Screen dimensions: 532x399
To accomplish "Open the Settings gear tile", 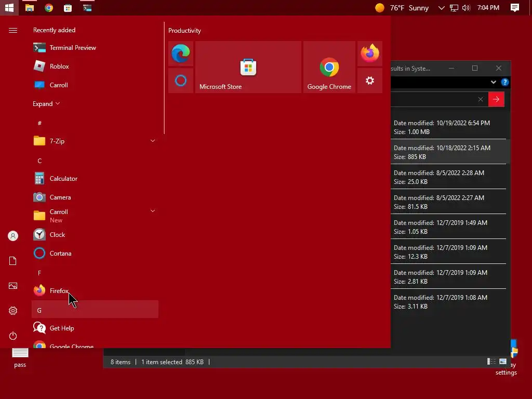I will point(370,81).
